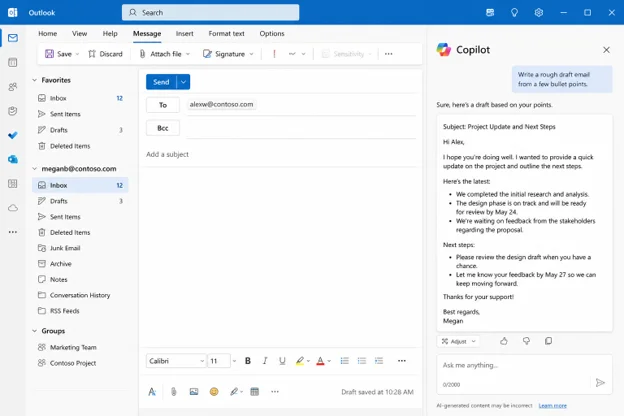
Task: Attach a file using the paperclip icon in the bottom bar
Action: point(174,392)
